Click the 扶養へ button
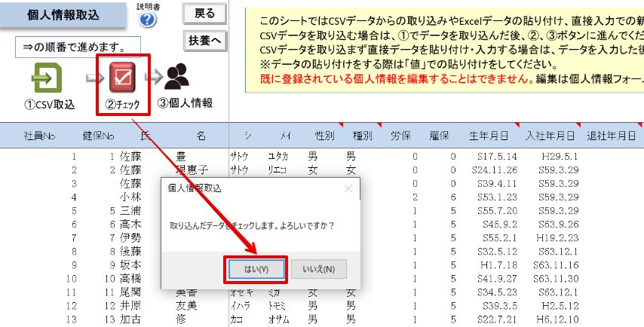Viewport: 644px width, 327px height. point(204,40)
